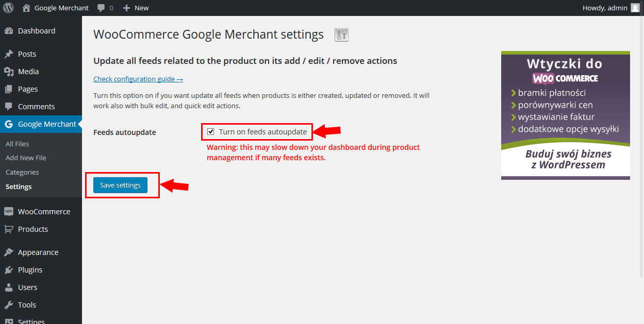The height and width of the screenshot is (324, 644).
Task: Go to Add New File submenu
Action: click(26, 158)
